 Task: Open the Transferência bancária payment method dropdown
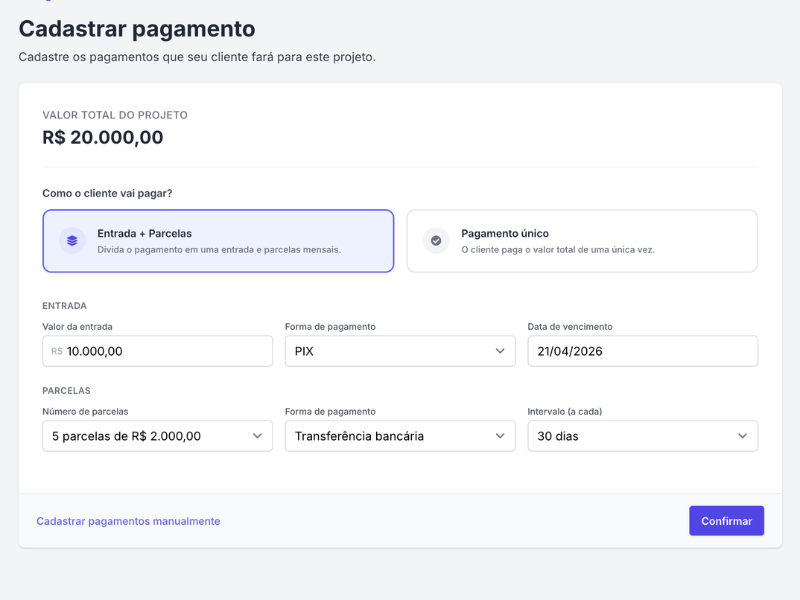[x=400, y=436]
